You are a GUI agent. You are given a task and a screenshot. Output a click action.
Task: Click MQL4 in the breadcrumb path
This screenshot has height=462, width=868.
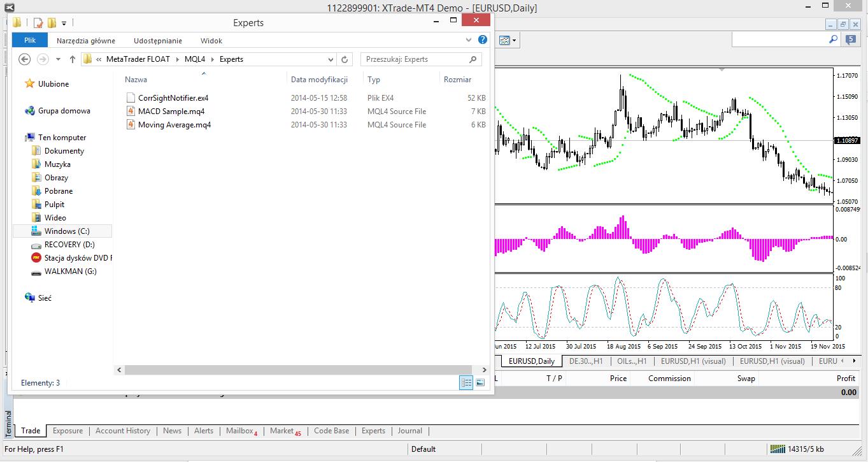tap(195, 59)
